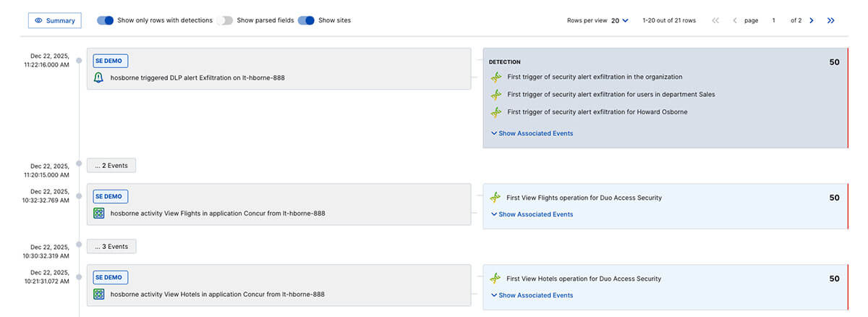Screen dimensions: 868x317
Task: Jump to the last page
Action: pyautogui.click(x=831, y=20)
